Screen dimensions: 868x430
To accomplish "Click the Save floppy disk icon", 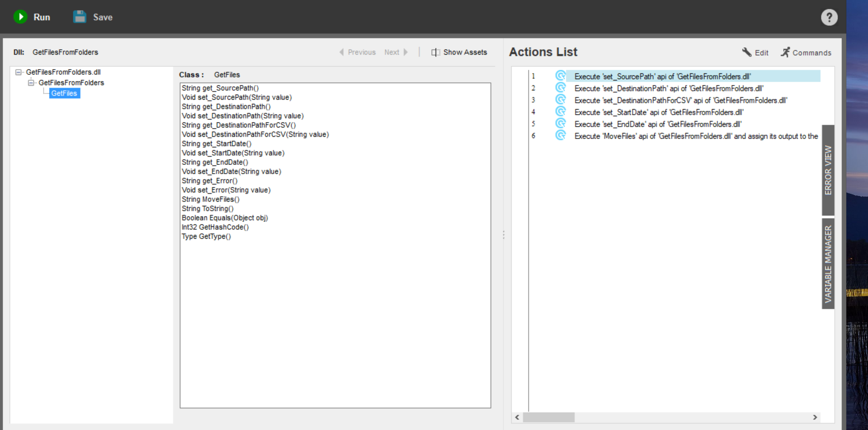I will 80,17.
